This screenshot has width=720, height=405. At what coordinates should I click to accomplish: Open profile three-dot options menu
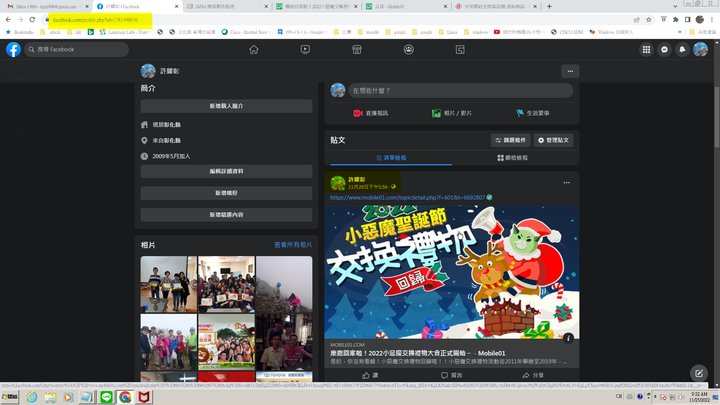[x=570, y=71]
